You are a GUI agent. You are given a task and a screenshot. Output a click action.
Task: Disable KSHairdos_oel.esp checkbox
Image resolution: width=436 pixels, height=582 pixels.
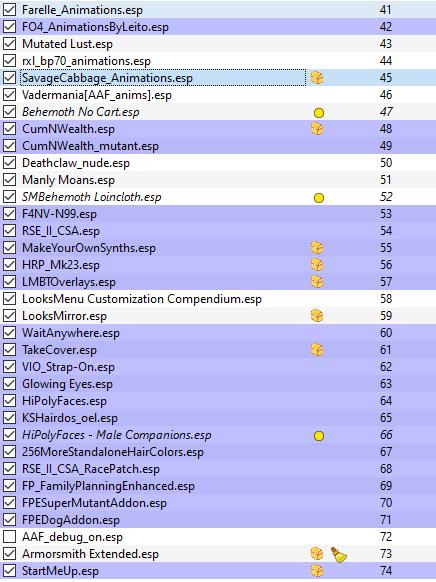click(x=9, y=418)
